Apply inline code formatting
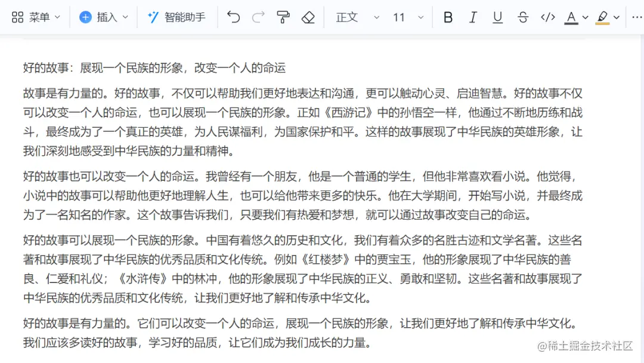The image size is (644, 363). (548, 17)
